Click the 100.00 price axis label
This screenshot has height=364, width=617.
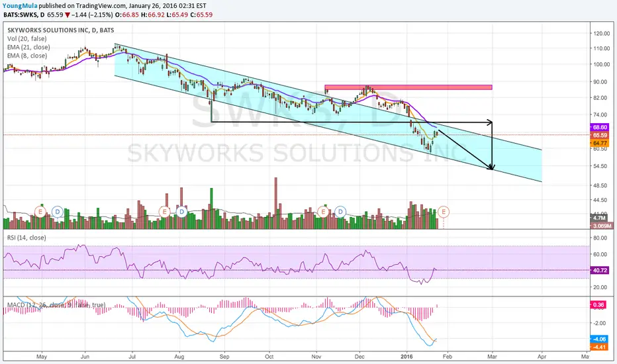601,64
